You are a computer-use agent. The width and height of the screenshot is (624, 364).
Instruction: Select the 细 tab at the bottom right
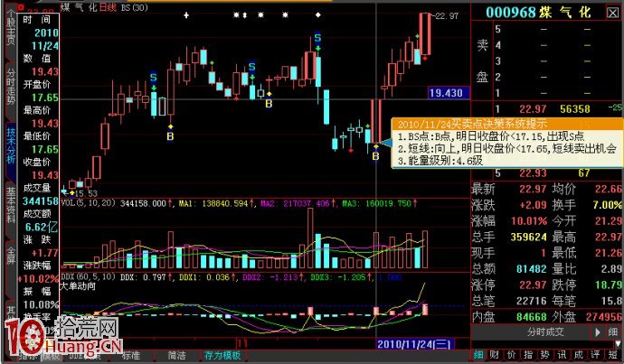click(x=478, y=355)
